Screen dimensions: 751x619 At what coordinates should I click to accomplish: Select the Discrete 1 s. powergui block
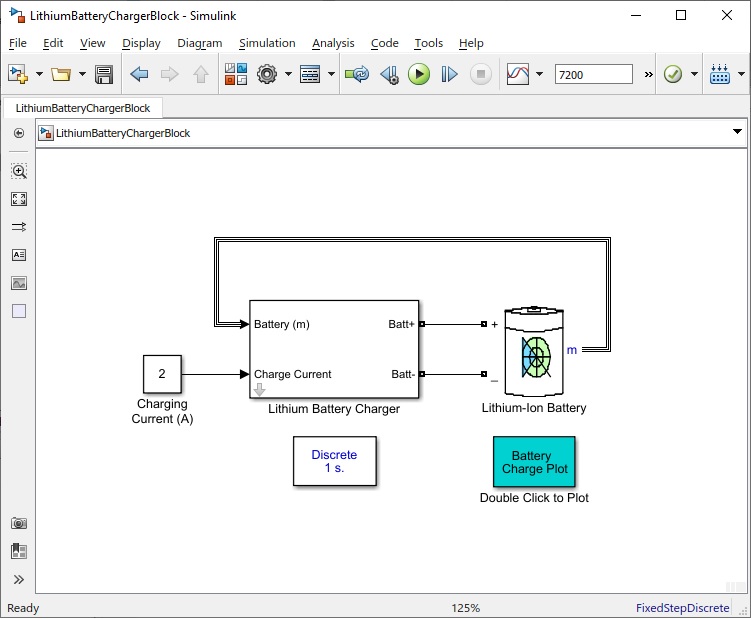point(334,461)
